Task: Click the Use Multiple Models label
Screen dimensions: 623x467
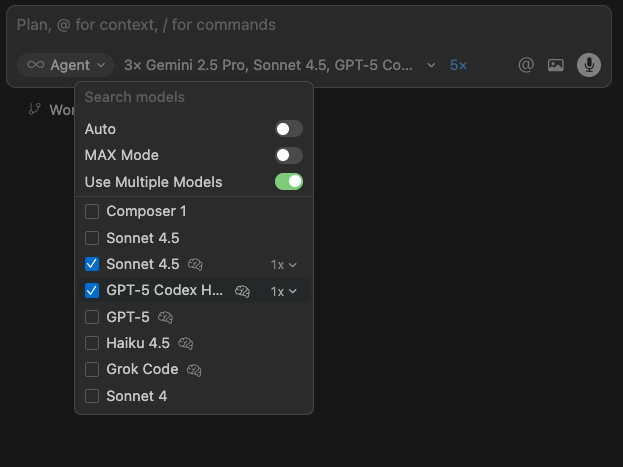Action: click(x=153, y=182)
